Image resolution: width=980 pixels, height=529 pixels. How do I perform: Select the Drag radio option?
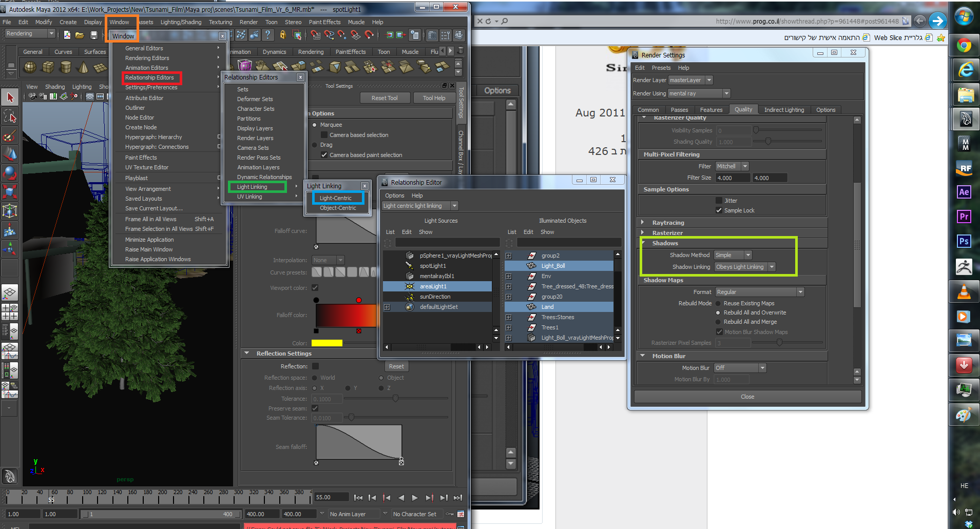click(315, 145)
